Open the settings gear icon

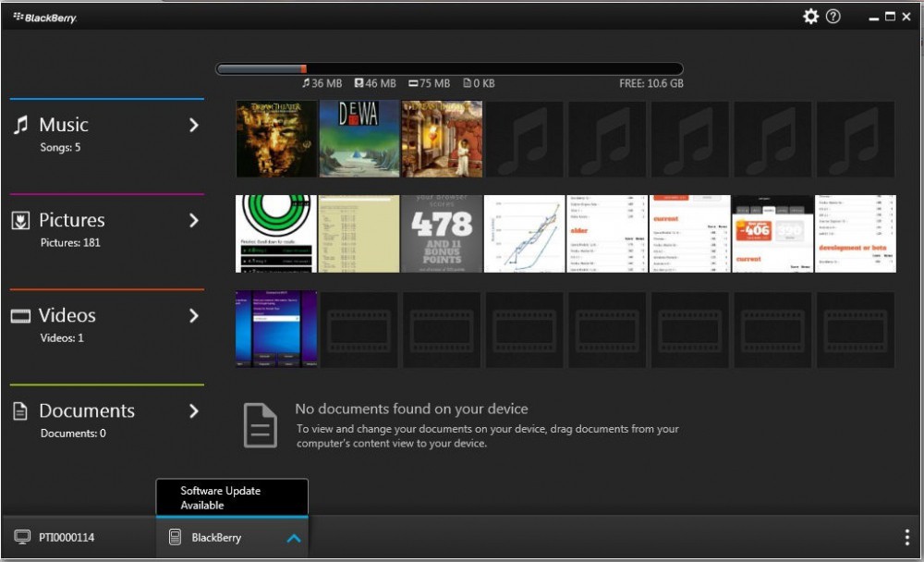coord(810,17)
